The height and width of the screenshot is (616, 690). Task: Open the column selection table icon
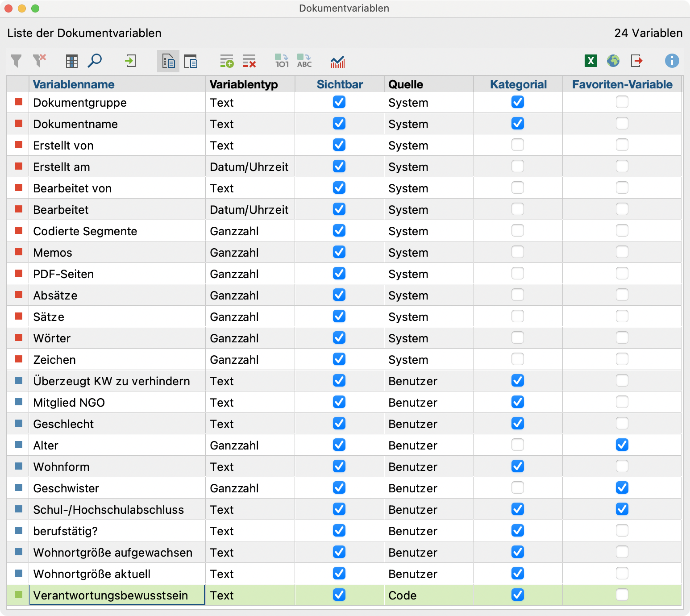(71, 61)
